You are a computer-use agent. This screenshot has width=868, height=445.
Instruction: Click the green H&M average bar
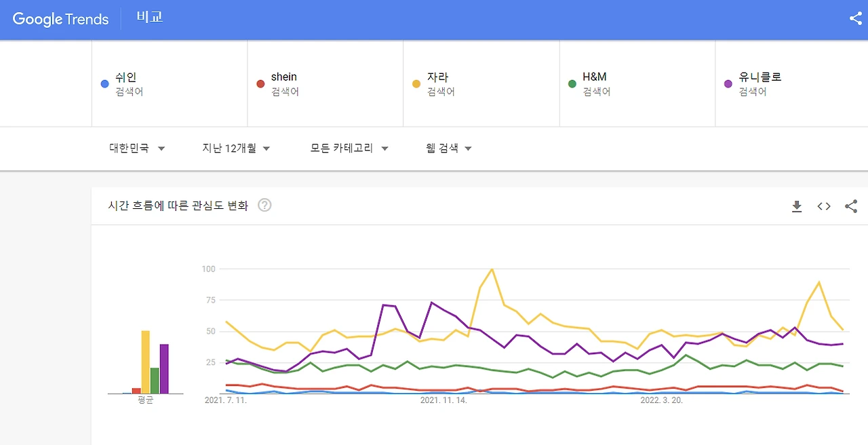(155, 380)
